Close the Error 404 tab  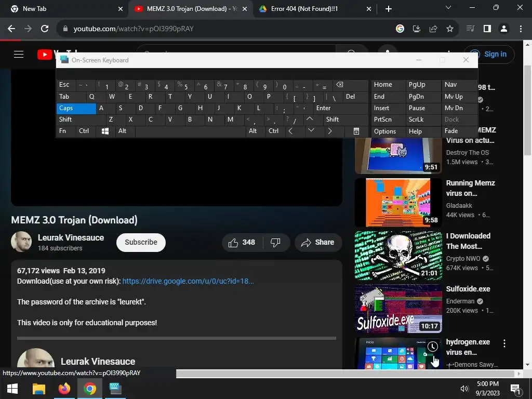(x=369, y=9)
